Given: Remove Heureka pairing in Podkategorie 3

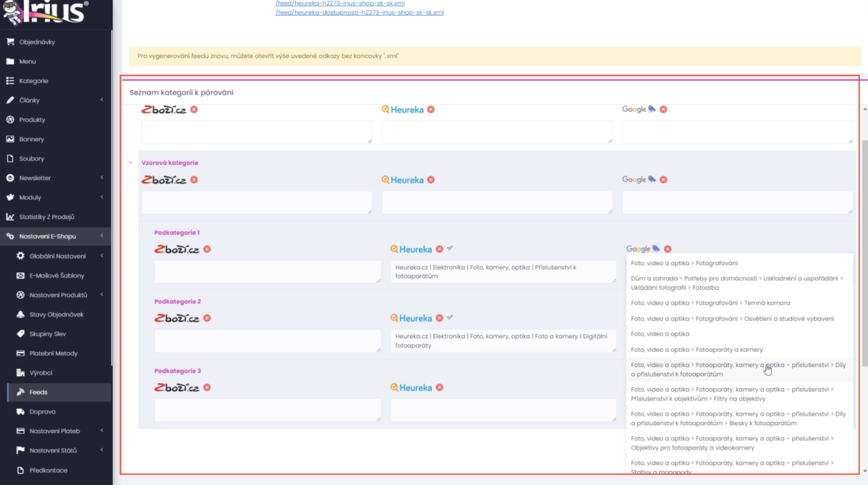Looking at the screenshot, I should click(439, 387).
